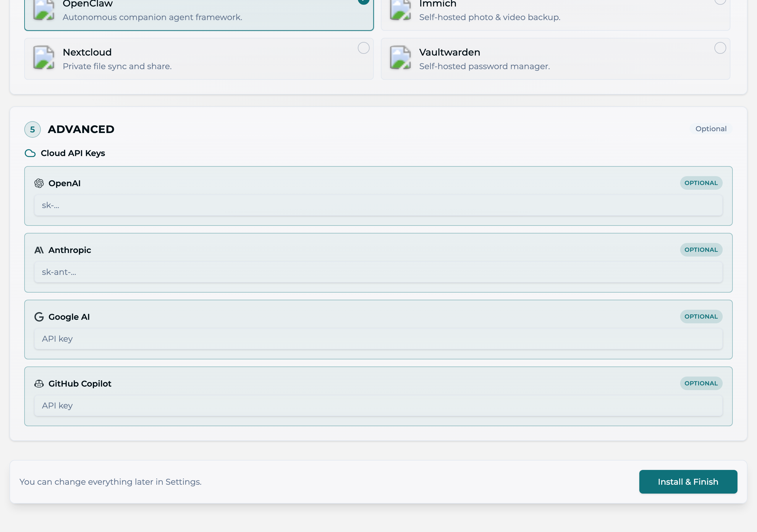The width and height of the screenshot is (757, 532).
Task: Click 'Private file sync and share.' description
Action: click(x=117, y=66)
